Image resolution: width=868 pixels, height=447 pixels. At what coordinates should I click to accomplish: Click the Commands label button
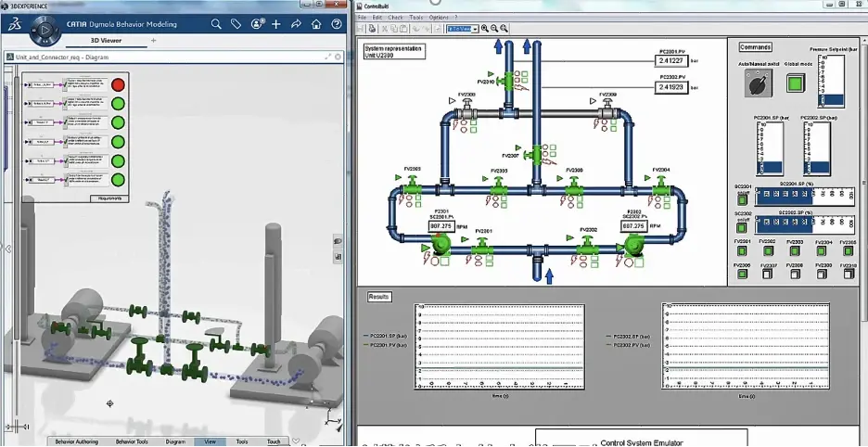(755, 47)
